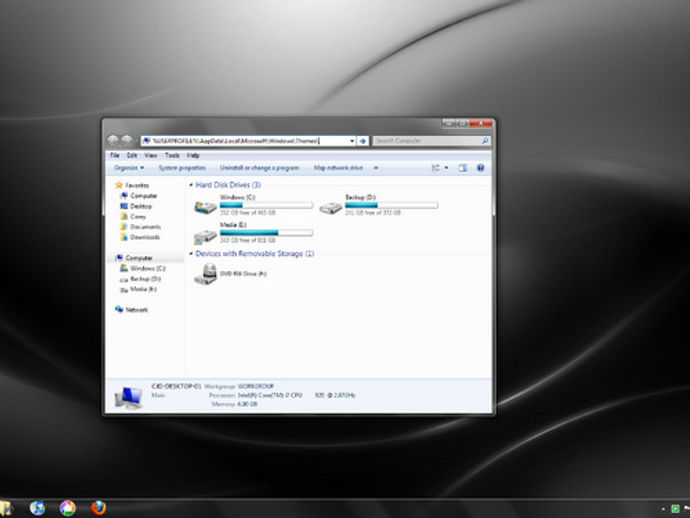Click the Forward navigation arrow
This screenshot has height=518, width=690.
point(127,140)
